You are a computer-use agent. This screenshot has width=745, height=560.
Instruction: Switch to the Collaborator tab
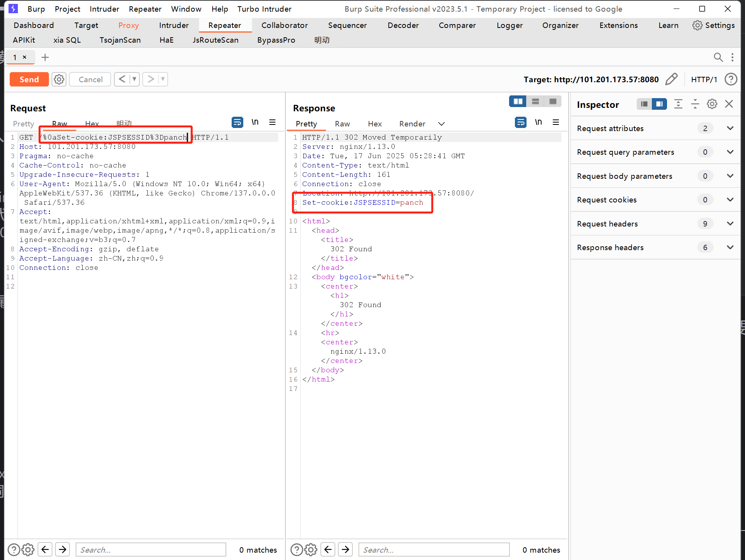pos(284,25)
